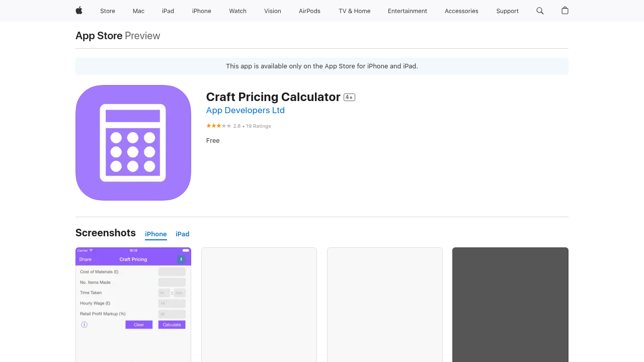Open the first app screenshot thumbnail
This screenshot has height=362, width=644.
[x=133, y=304]
